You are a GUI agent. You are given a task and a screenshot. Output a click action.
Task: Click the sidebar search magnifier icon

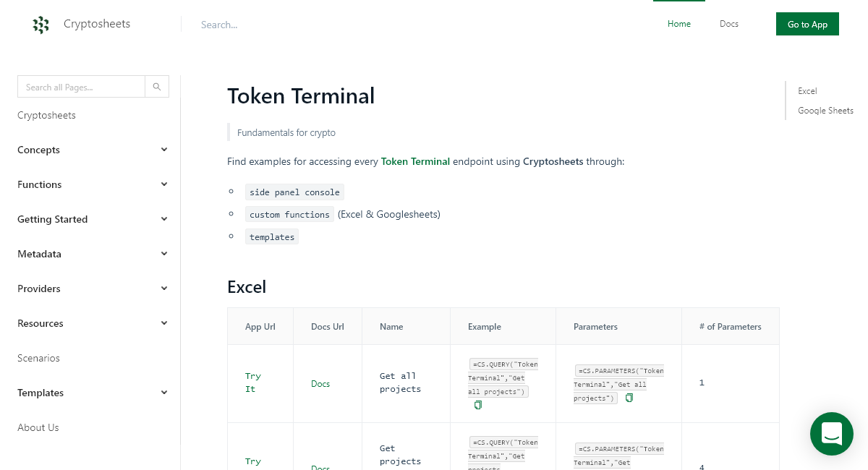156,86
